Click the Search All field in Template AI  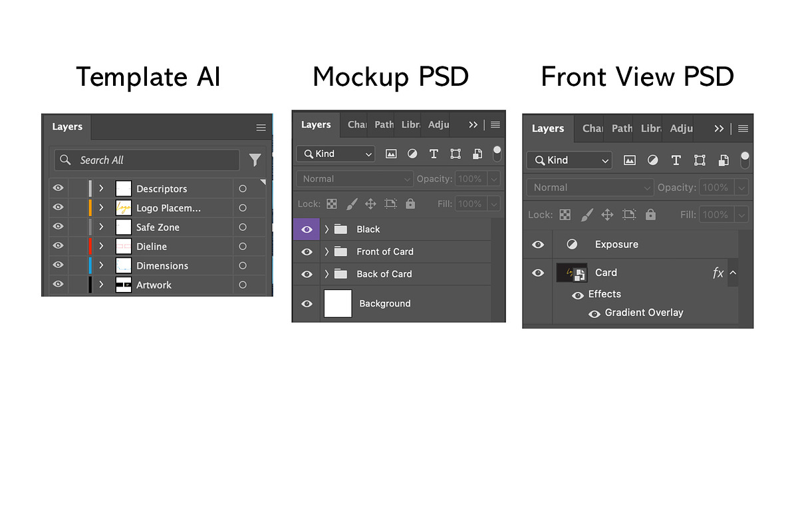click(147, 160)
